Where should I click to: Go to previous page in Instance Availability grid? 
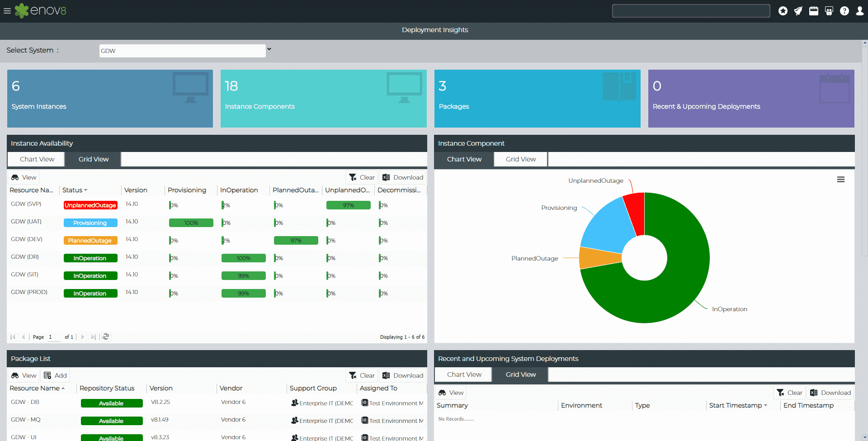coord(23,337)
